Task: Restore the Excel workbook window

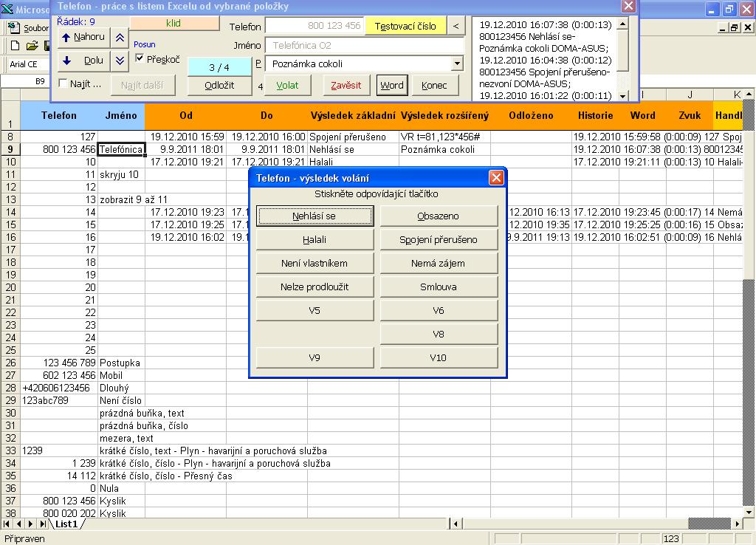Action: tap(734, 28)
